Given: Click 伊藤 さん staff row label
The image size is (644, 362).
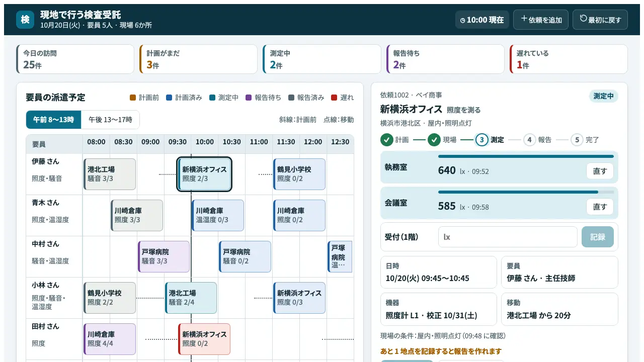Looking at the screenshot, I should [x=45, y=161].
